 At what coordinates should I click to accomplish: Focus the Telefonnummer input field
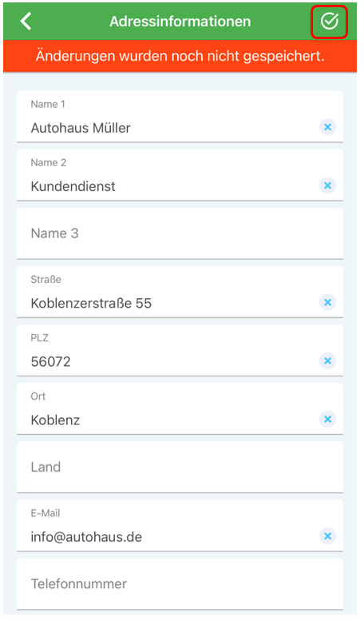pyautogui.click(x=180, y=583)
